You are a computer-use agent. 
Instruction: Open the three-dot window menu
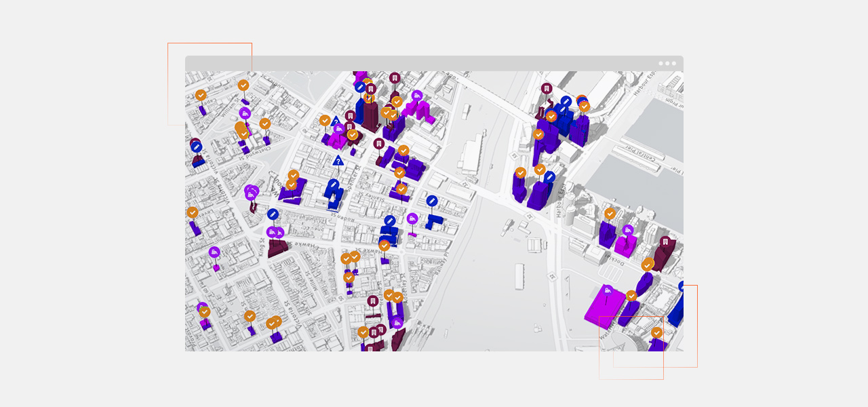click(667, 63)
